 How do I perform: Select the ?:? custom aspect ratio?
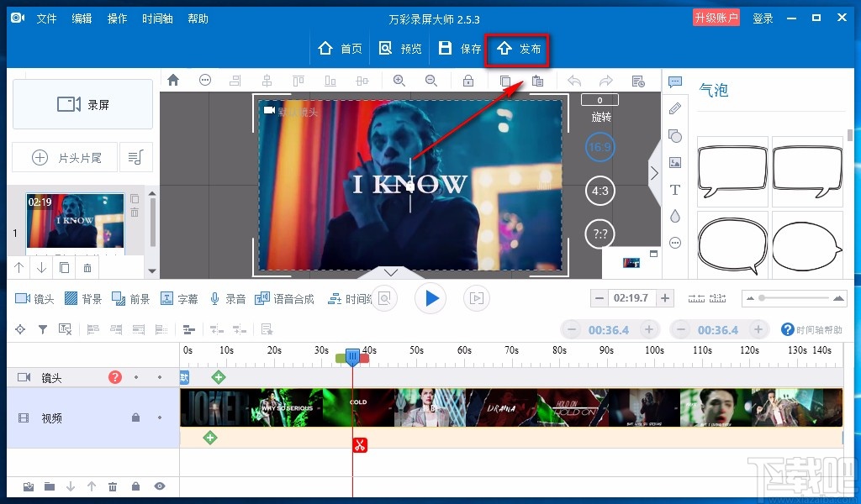[600, 234]
